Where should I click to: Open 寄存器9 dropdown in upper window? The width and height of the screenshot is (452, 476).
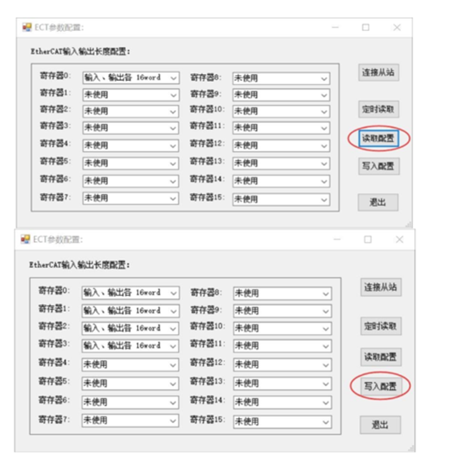[281, 95]
